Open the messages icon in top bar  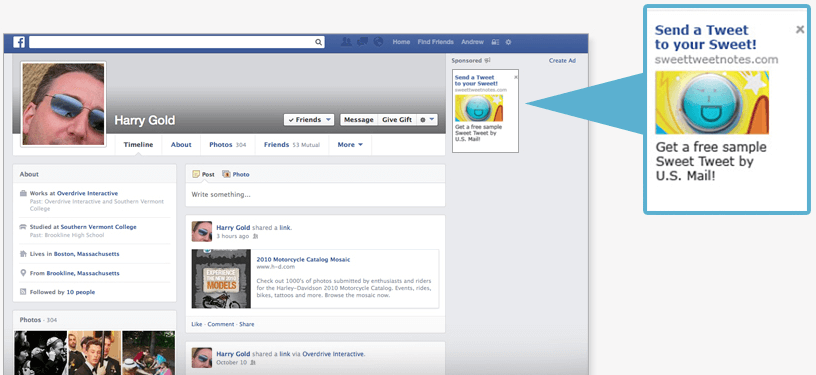363,42
